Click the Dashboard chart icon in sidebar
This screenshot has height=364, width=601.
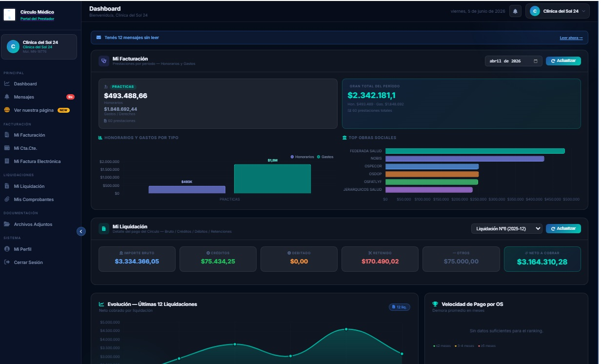click(x=7, y=84)
